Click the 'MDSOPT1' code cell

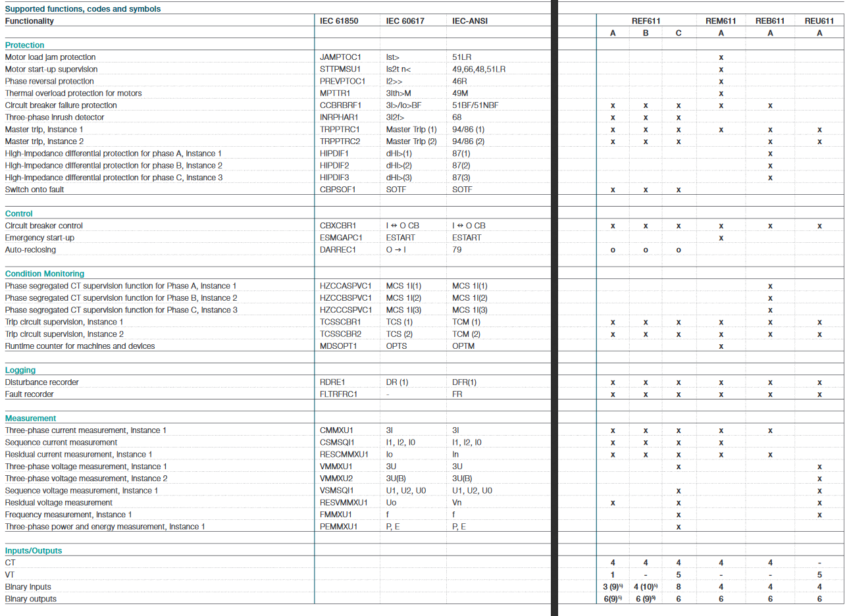[x=338, y=346]
